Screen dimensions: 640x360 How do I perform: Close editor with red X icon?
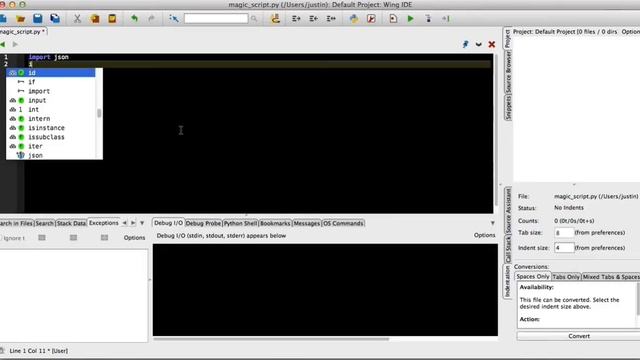pyautogui.click(x=491, y=44)
